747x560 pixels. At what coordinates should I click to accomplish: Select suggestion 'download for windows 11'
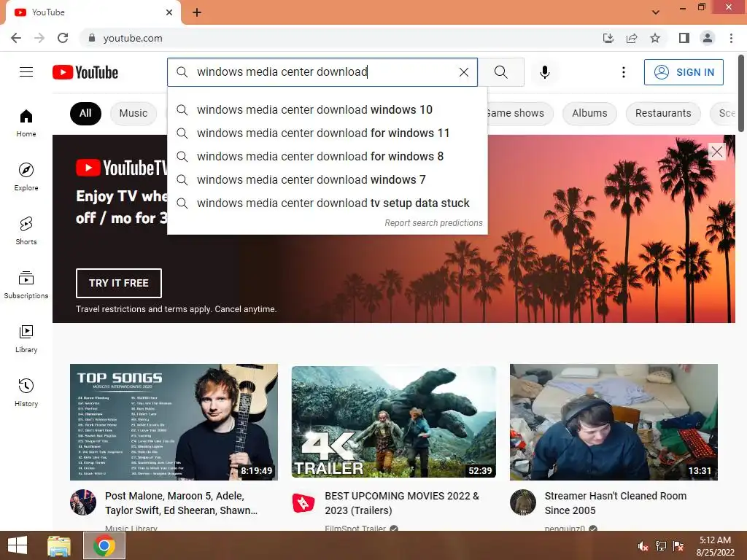(328, 133)
